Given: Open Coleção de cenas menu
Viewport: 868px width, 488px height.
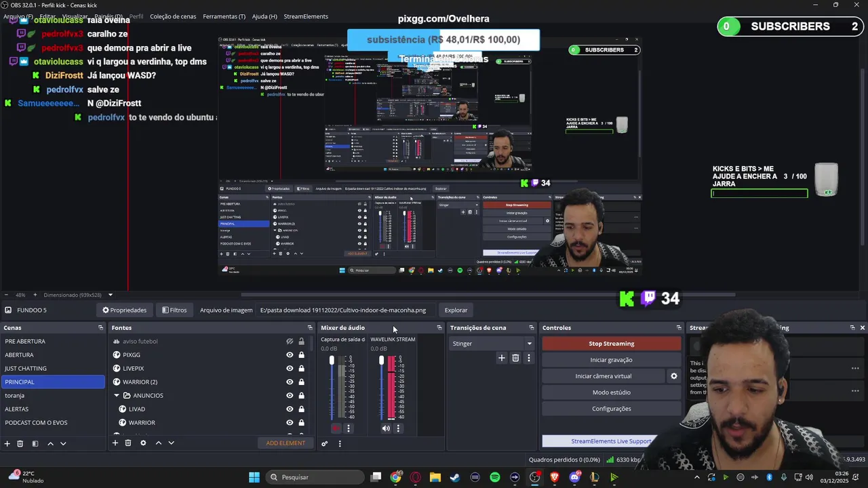Looking at the screenshot, I should (x=173, y=16).
